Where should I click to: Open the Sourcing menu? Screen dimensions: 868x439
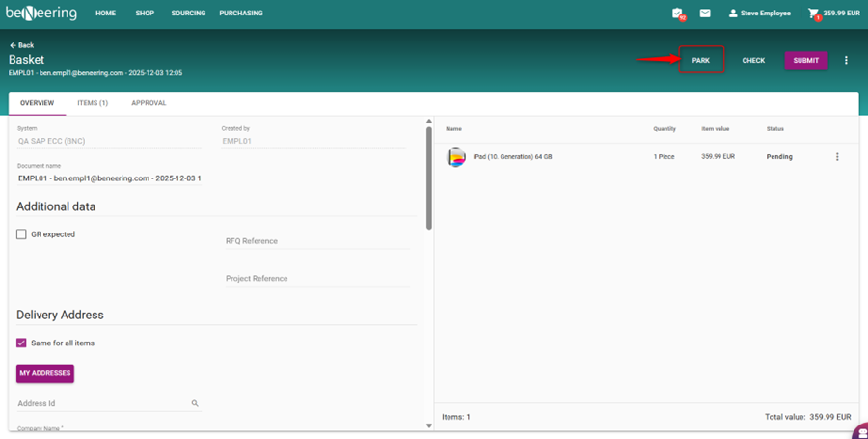pos(187,14)
